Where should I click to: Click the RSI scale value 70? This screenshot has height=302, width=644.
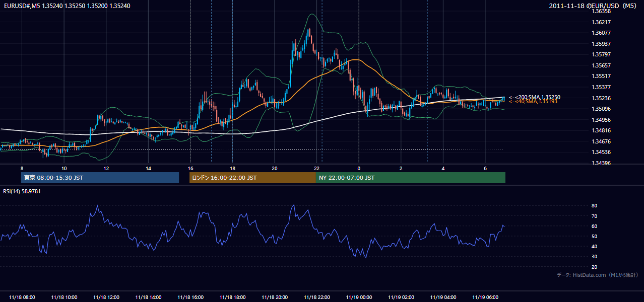tap(595, 216)
